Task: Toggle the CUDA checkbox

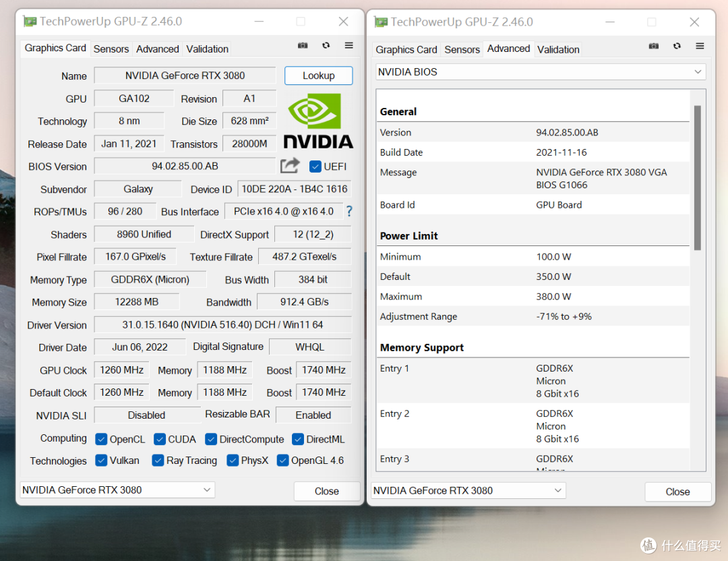Action: tap(160, 439)
